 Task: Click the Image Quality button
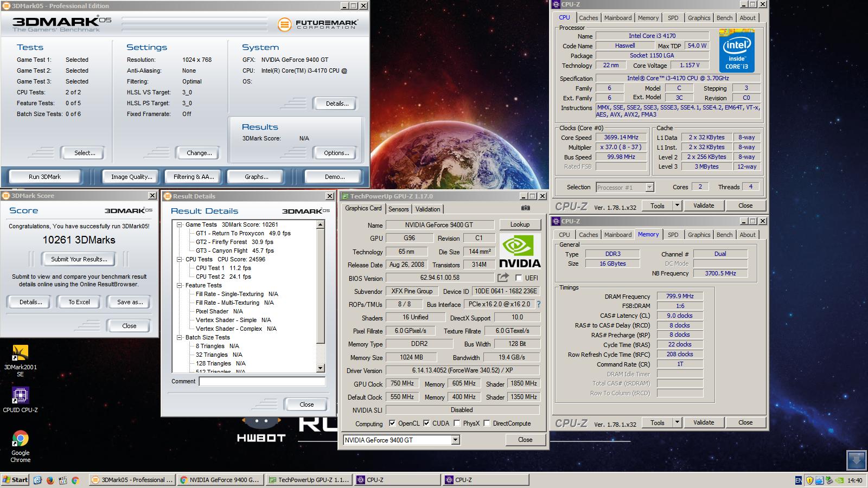coord(131,177)
